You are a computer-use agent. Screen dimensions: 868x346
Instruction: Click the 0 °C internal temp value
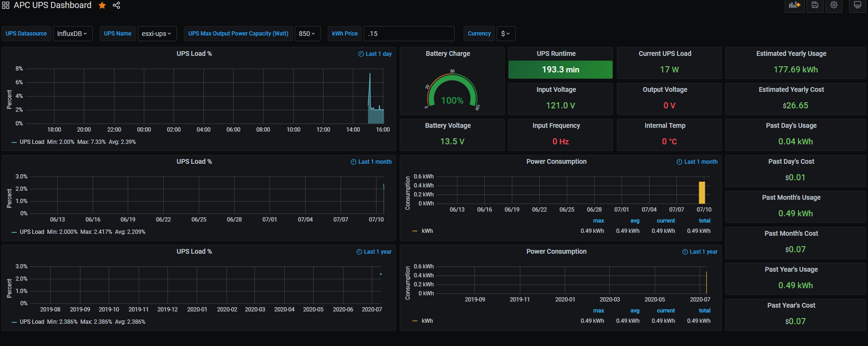pyautogui.click(x=669, y=142)
